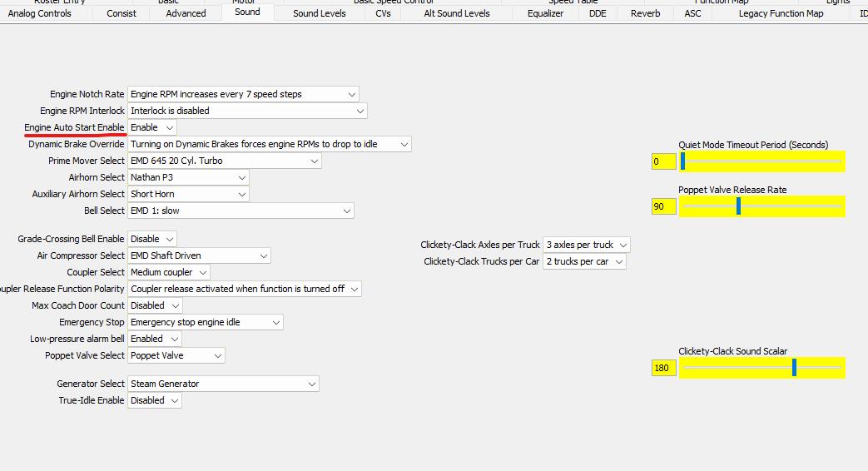868x471 pixels.
Task: Open the Advanced tab
Action: click(186, 13)
